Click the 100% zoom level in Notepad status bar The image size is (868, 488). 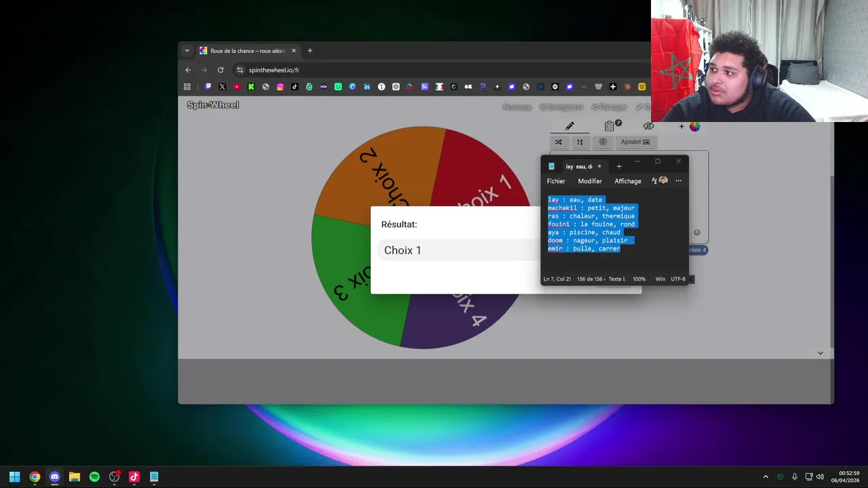(x=639, y=279)
